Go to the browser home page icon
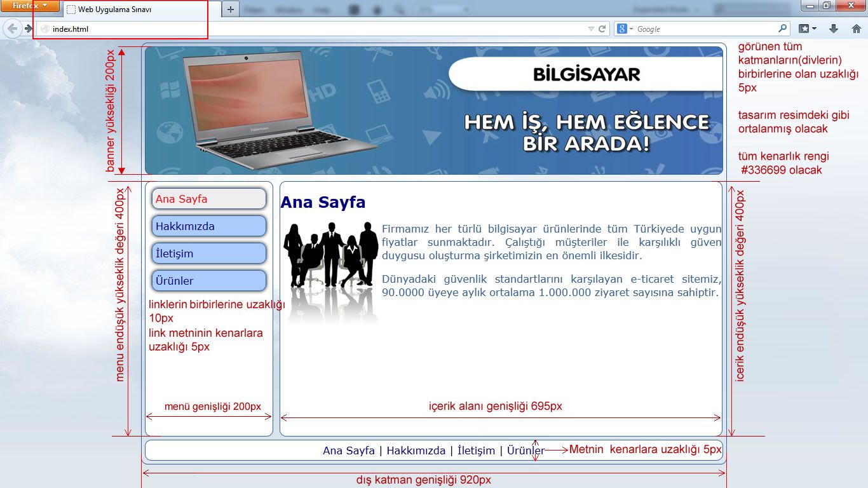This screenshot has height=488, width=868. [856, 29]
